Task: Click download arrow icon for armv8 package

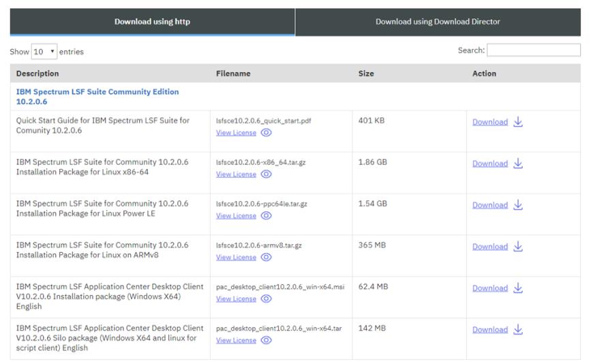Action: click(518, 247)
